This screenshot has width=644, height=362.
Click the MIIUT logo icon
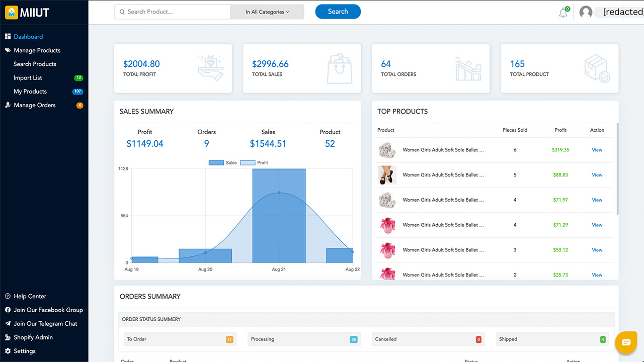point(11,12)
